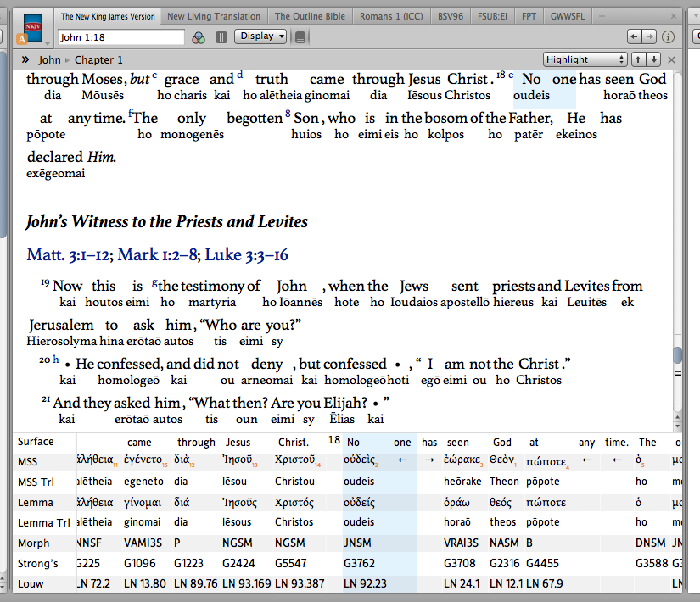Click morphology code JNSM under οὐδείς
Image resolution: width=700 pixels, height=602 pixels.
coord(357,543)
